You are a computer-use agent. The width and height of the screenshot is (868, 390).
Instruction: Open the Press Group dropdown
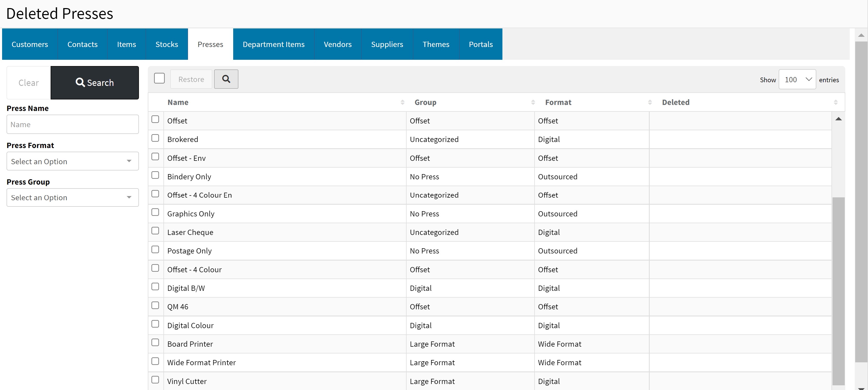[x=72, y=198]
